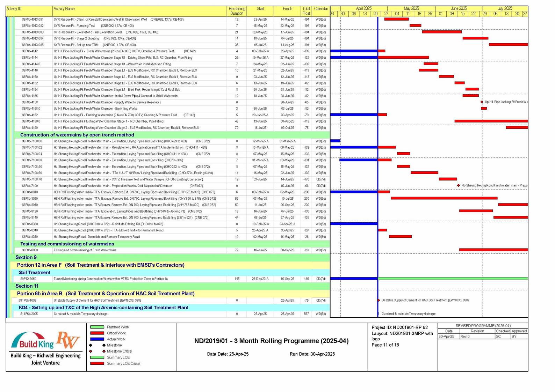The image size is (555, 392).
Task: Select the blue actual bar for S8P8b-4142
Action: [x=354, y=51]
